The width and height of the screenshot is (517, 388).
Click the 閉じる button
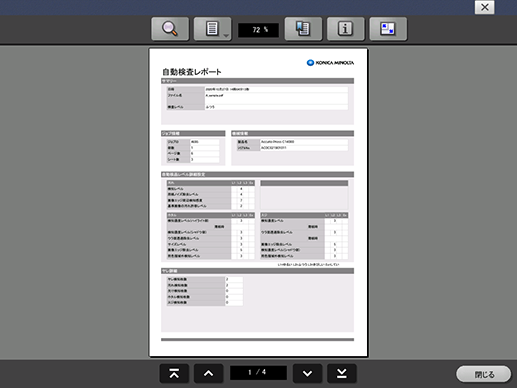pyautogui.click(x=484, y=374)
